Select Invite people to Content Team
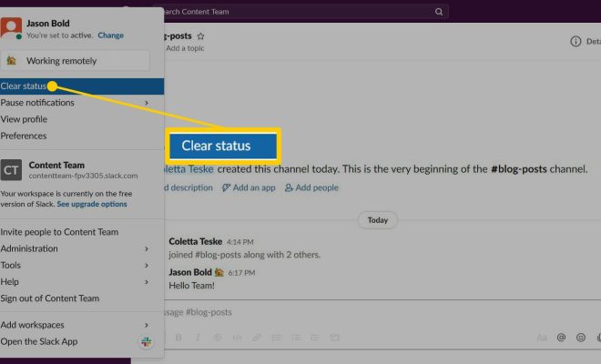 (x=59, y=232)
